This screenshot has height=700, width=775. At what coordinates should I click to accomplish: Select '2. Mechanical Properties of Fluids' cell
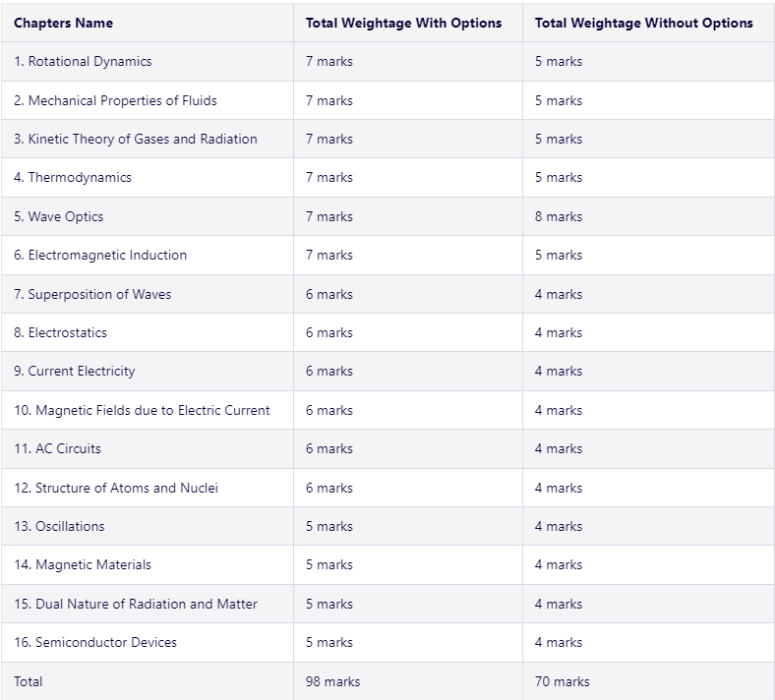tap(115, 100)
